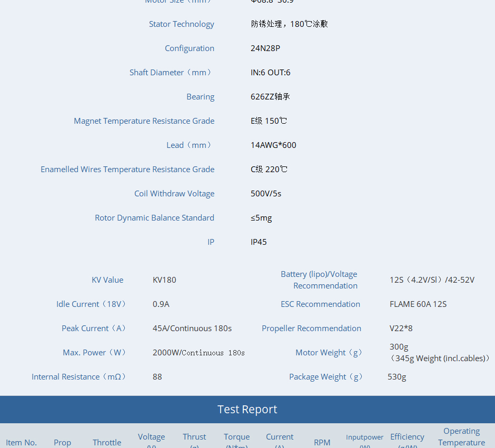Viewport: 495px width, 448px height.
Task: Click the "IP" rating label
Action: click(x=211, y=242)
